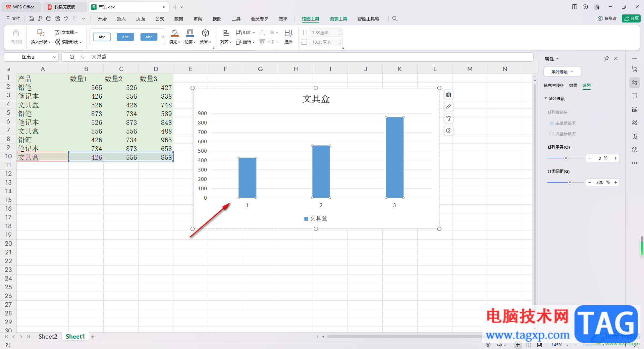Apply the first white Abc shape style
Image resolution: width=644 pixels, height=349 pixels.
tap(102, 37)
